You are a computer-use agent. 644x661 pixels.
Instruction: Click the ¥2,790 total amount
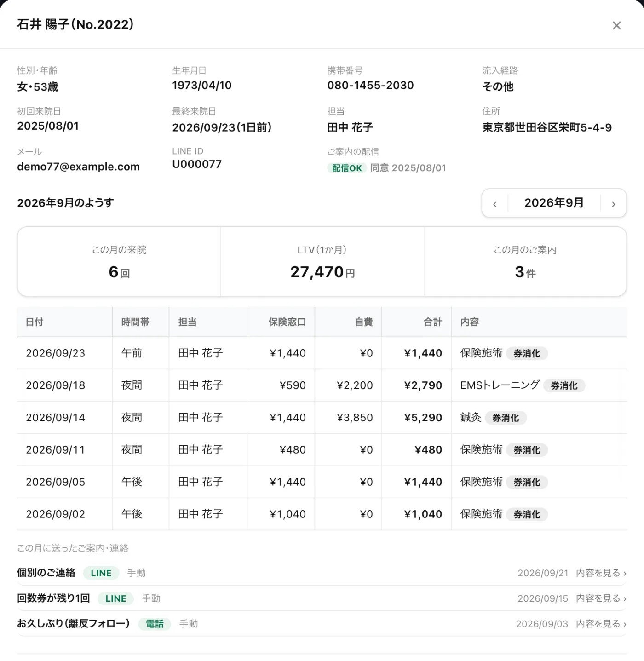[x=423, y=385]
